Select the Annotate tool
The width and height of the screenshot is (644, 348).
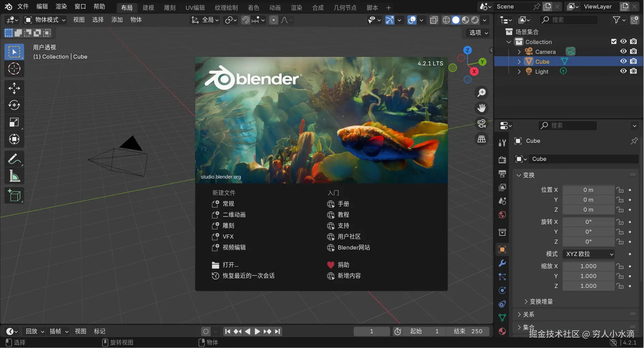14,158
